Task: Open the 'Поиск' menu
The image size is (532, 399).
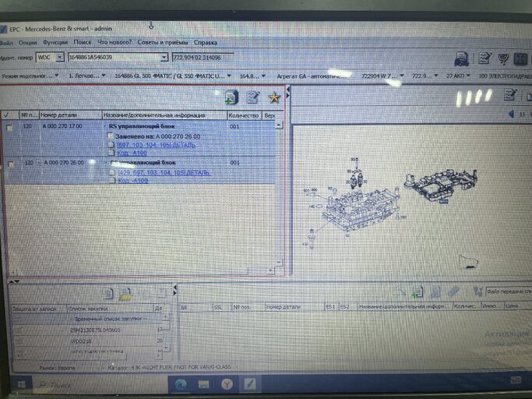Action: tap(83, 42)
